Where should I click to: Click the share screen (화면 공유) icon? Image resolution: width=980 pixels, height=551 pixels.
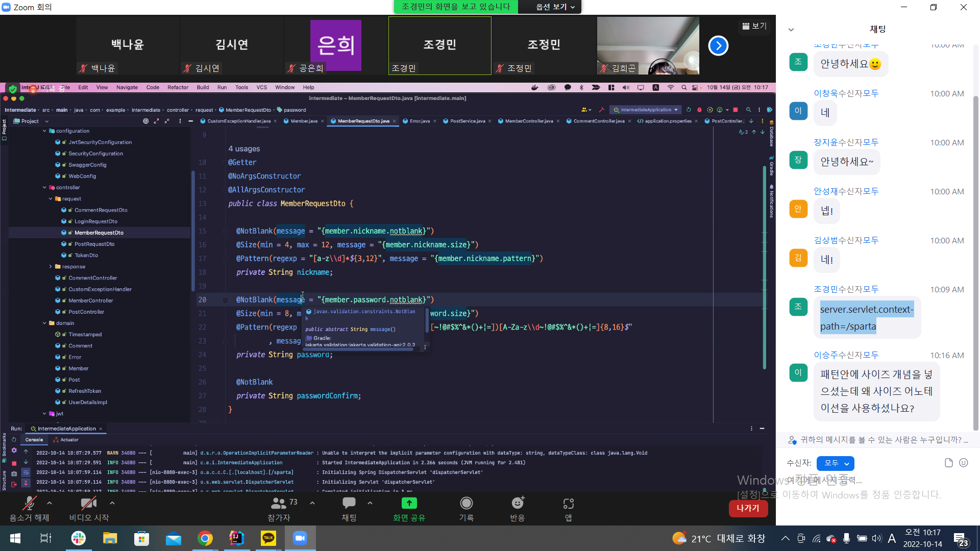[409, 504]
